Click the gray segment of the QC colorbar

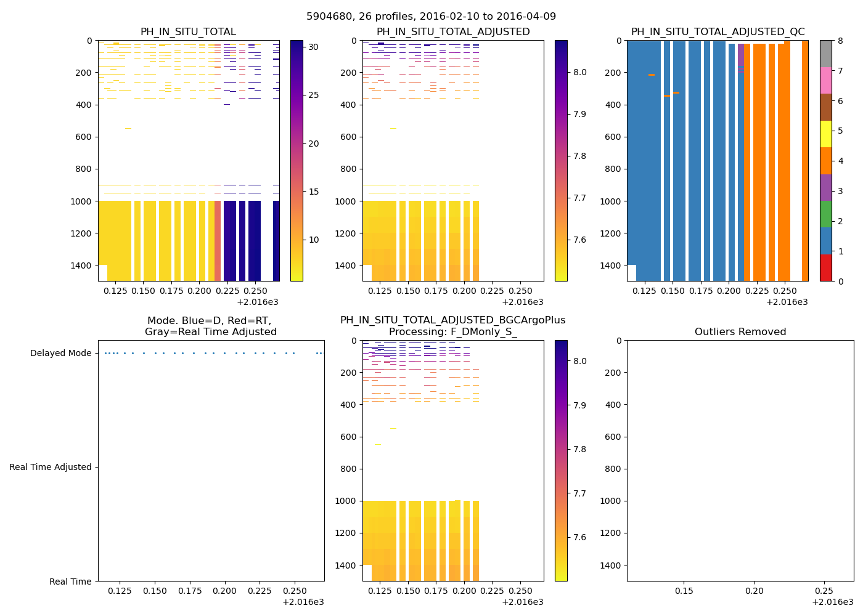click(825, 54)
